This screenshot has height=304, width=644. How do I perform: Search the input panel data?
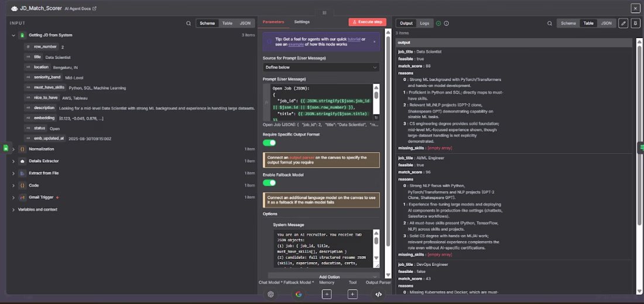pyautogui.click(x=189, y=23)
